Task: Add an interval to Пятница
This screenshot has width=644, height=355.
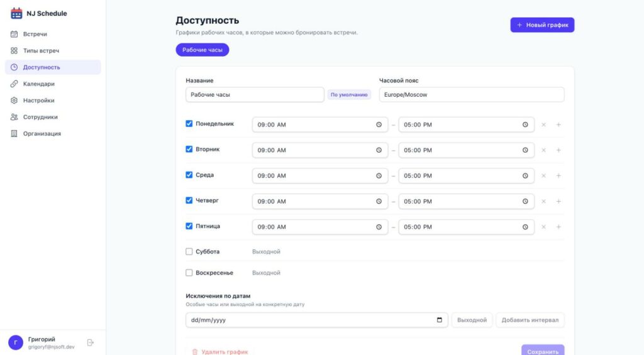Action: click(x=558, y=227)
